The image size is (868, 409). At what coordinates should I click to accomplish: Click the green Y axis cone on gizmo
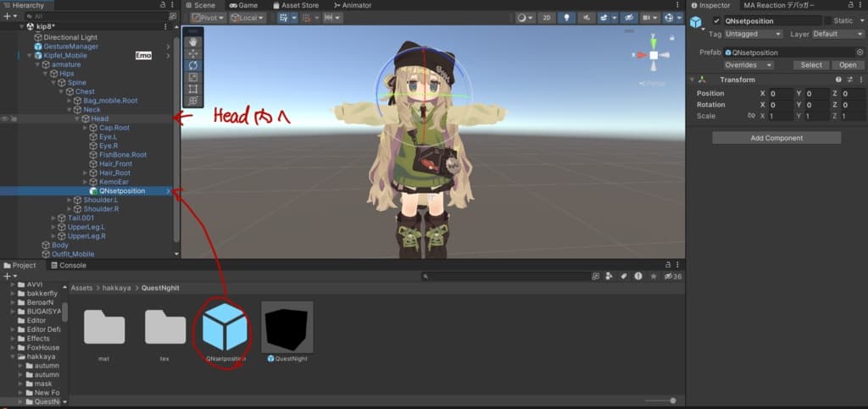tap(654, 42)
